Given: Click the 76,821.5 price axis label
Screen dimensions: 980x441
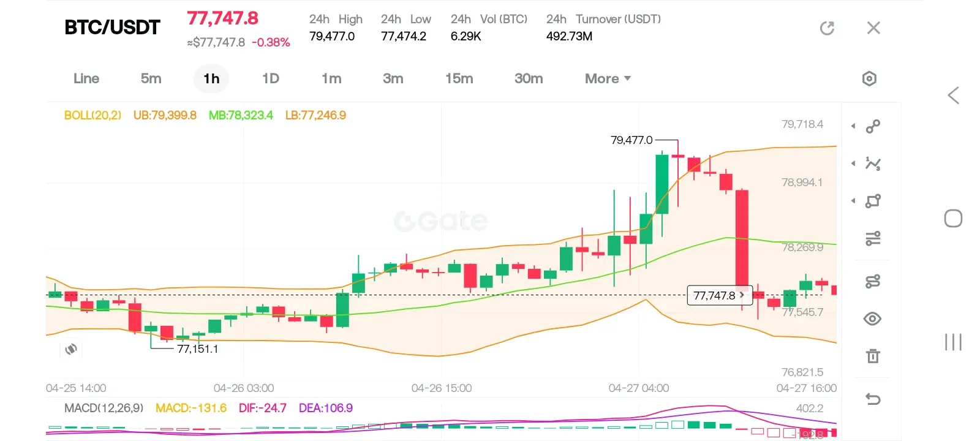Looking at the screenshot, I should (x=802, y=372).
